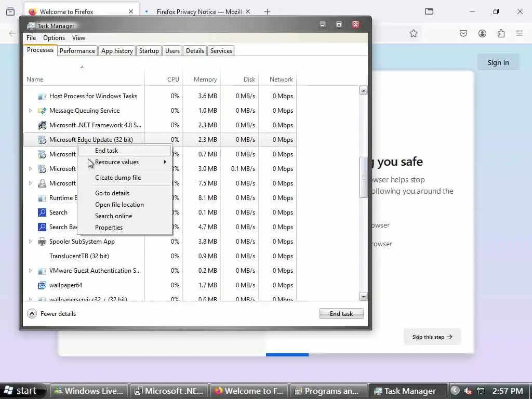Select Properties in context menu
This screenshot has height=399, width=532.
(x=125, y=228)
